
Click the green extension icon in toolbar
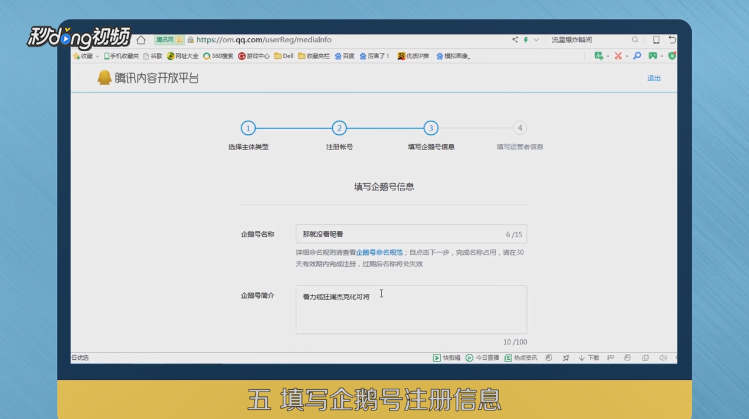click(x=599, y=56)
